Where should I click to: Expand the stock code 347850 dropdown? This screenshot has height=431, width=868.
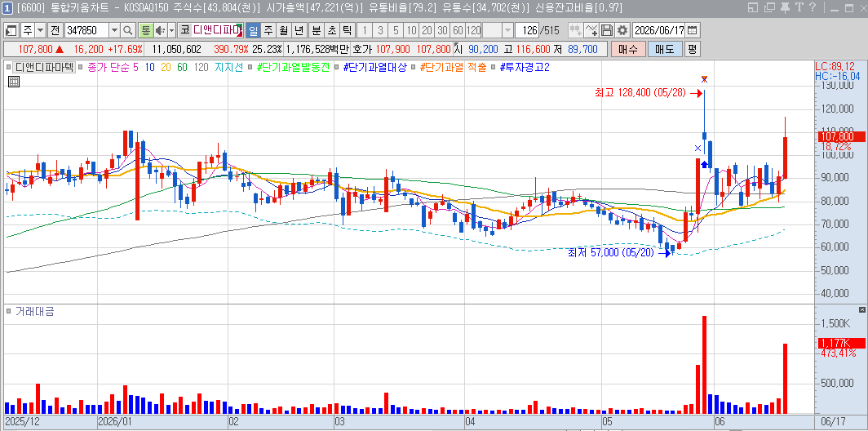[114, 30]
